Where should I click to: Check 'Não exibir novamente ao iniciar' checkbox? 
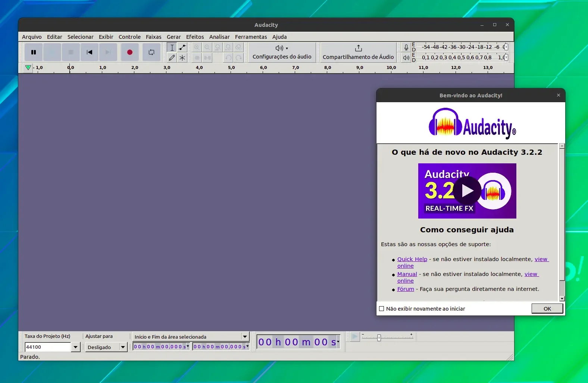click(x=381, y=309)
